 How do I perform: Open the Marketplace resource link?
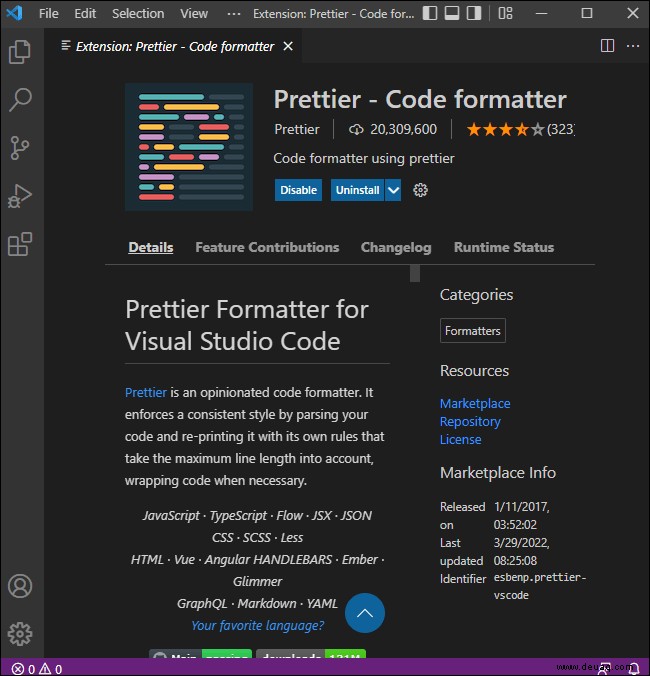pos(475,404)
